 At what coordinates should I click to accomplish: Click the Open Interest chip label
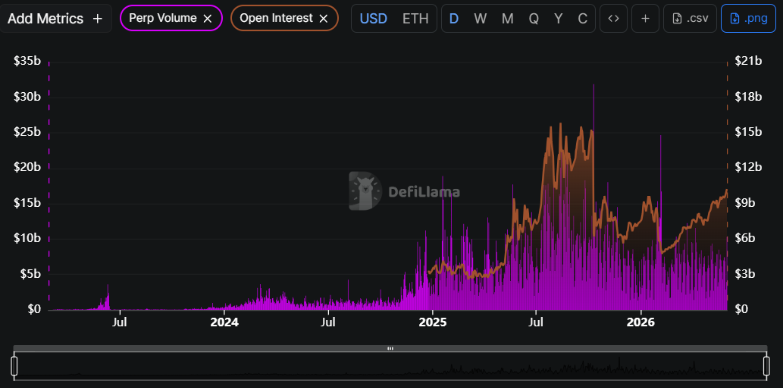point(276,18)
